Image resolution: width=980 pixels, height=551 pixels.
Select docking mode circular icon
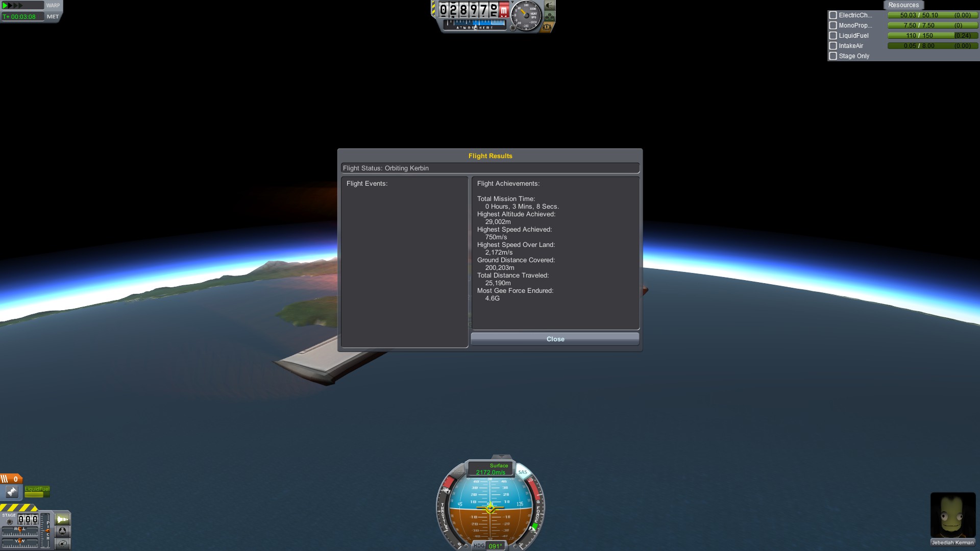coord(62,531)
